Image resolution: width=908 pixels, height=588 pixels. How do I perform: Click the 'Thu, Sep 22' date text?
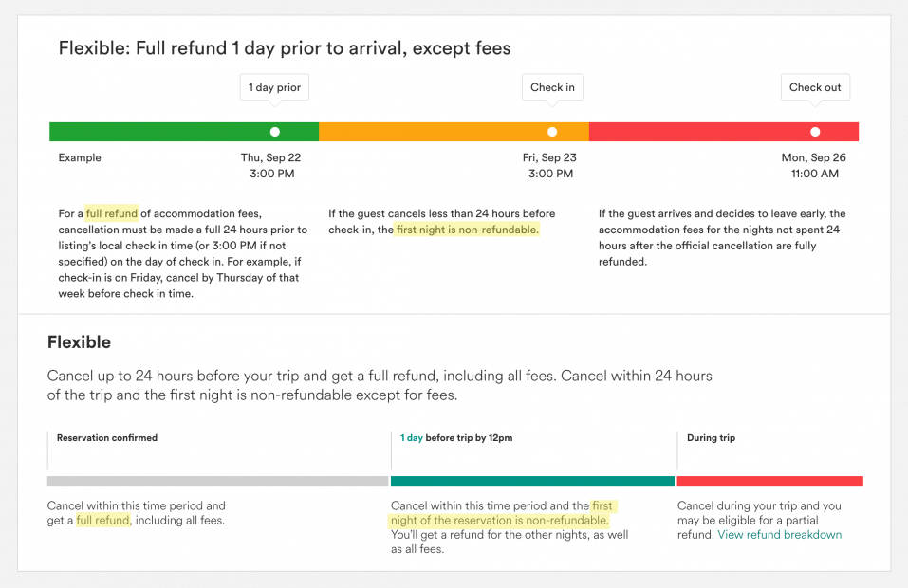coord(270,157)
